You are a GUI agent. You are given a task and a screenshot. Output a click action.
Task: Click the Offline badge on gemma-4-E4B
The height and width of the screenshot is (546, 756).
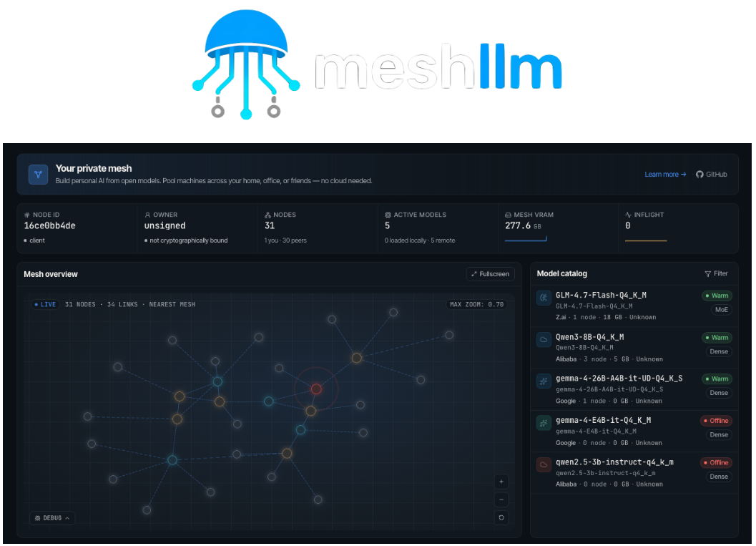(716, 421)
